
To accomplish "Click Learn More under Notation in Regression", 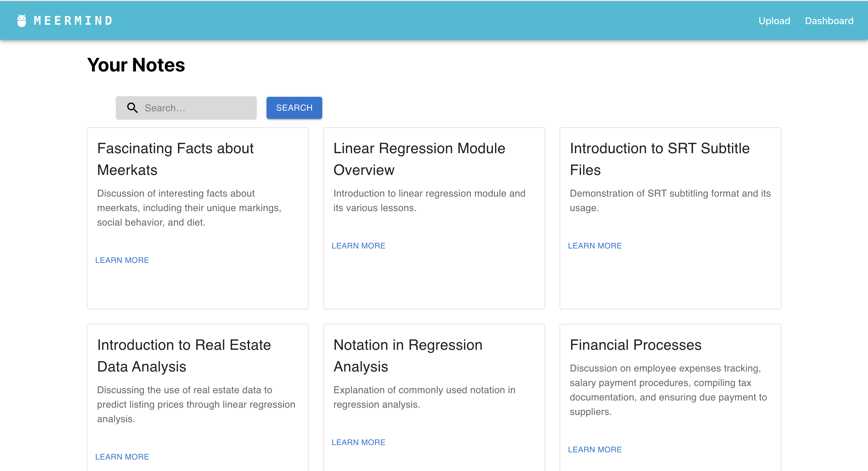I will point(358,442).
